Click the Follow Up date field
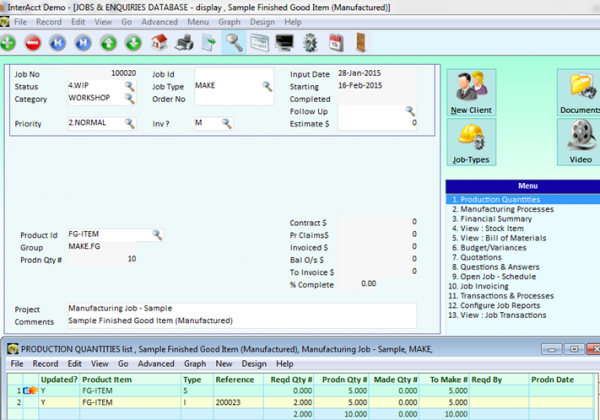Image resolution: width=600 pixels, height=420 pixels. tap(377, 111)
